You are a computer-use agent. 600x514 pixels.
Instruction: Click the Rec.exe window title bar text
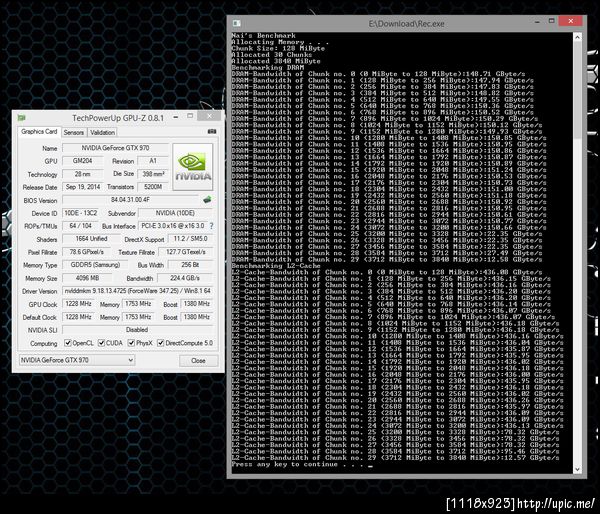(x=406, y=24)
